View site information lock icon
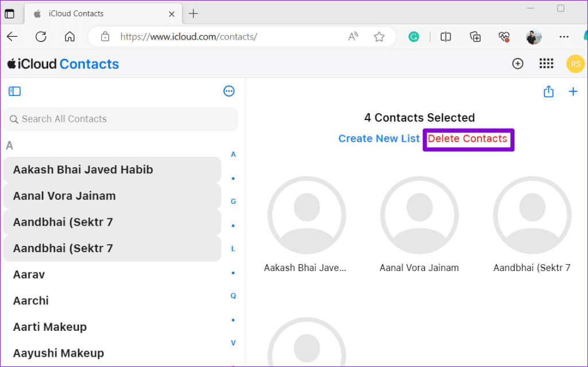The image size is (588, 367). (105, 36)
